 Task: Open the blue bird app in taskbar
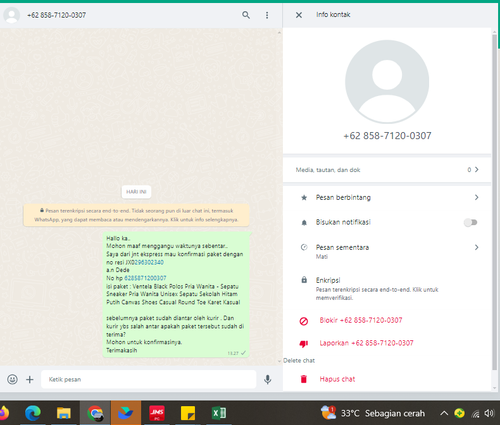(x=126, y=413)
